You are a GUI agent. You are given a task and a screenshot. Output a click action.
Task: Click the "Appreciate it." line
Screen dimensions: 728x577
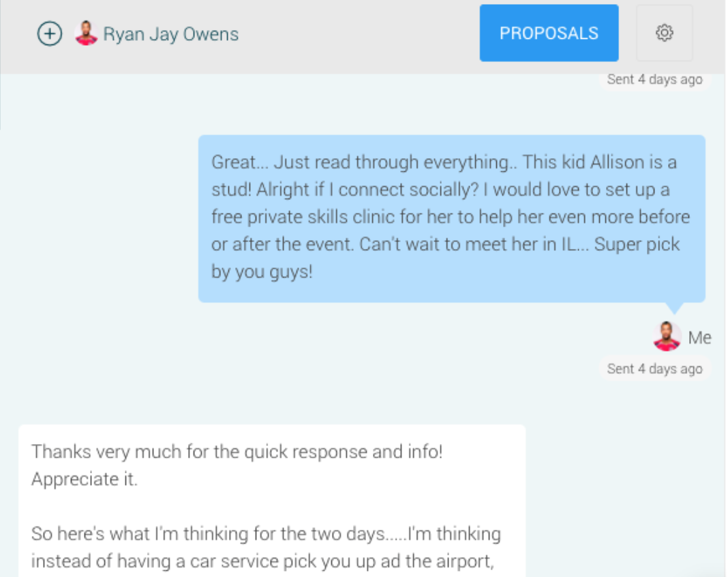(x=85, y=479)
